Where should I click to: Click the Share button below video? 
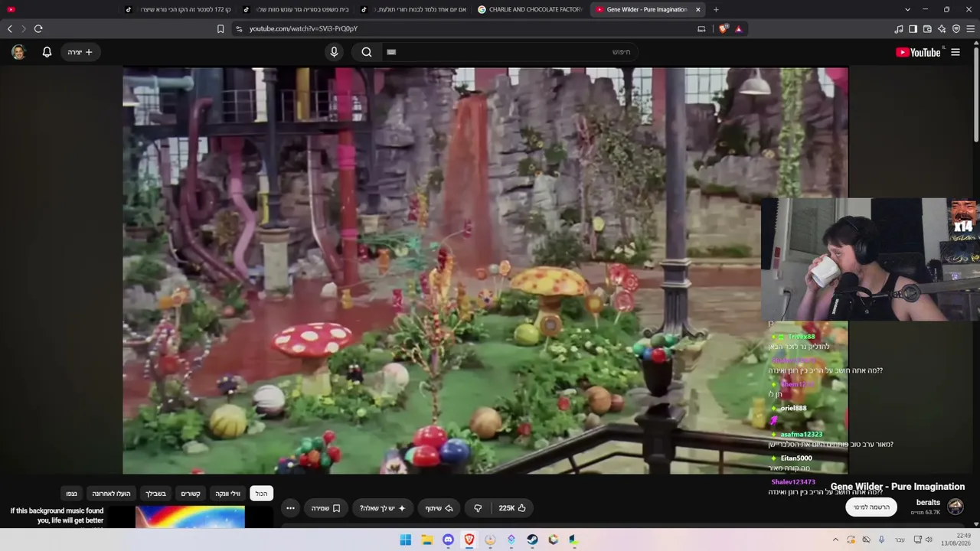click(439, 508)
